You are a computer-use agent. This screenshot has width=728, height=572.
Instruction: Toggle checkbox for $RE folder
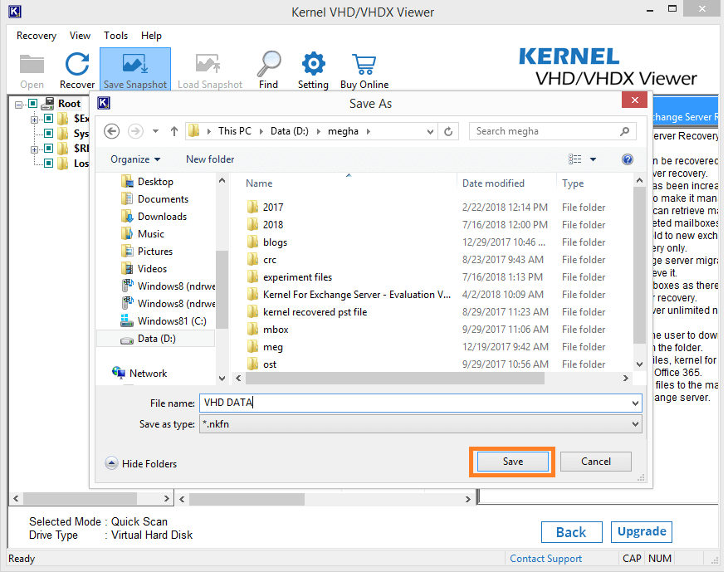pos(48,148)
